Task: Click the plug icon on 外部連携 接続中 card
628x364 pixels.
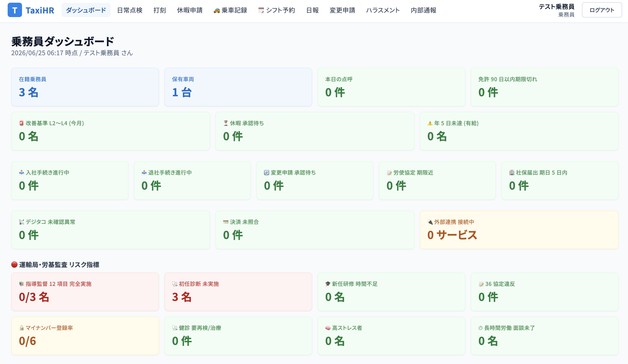Action: point(430,222)
